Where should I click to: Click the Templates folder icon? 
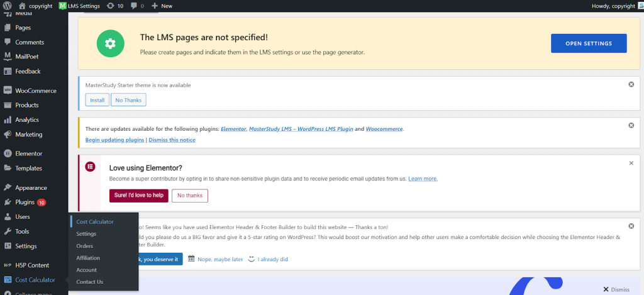[x=8, y=168]
